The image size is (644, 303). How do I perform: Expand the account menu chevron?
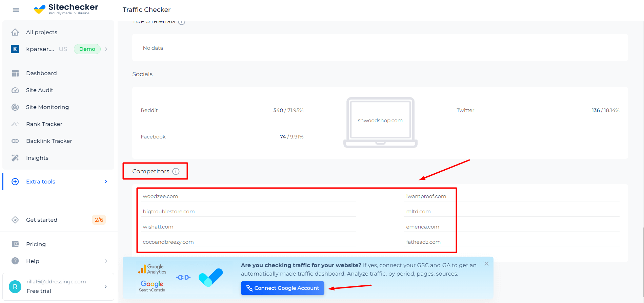coord(106,287)
